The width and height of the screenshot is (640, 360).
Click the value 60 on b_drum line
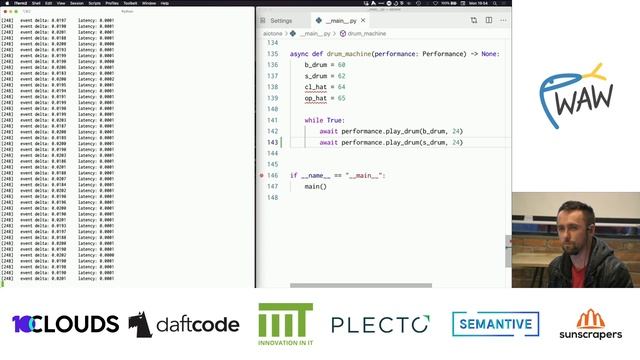coord(342,65)
